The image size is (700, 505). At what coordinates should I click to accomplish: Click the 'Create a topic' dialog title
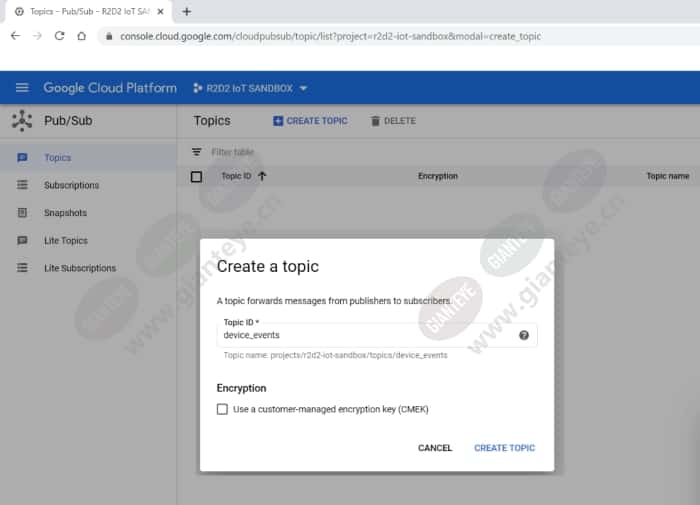click(x=268, y=267)
